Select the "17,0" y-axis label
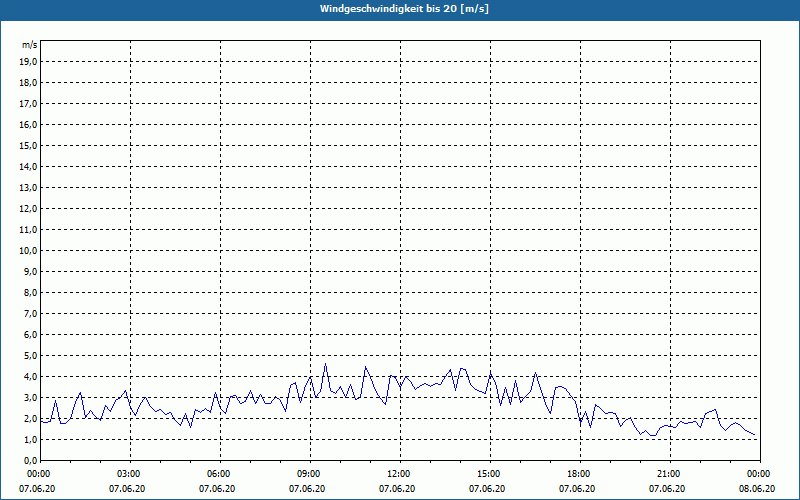Viewport: 800px width, 500px height. (x=28, y=104)
